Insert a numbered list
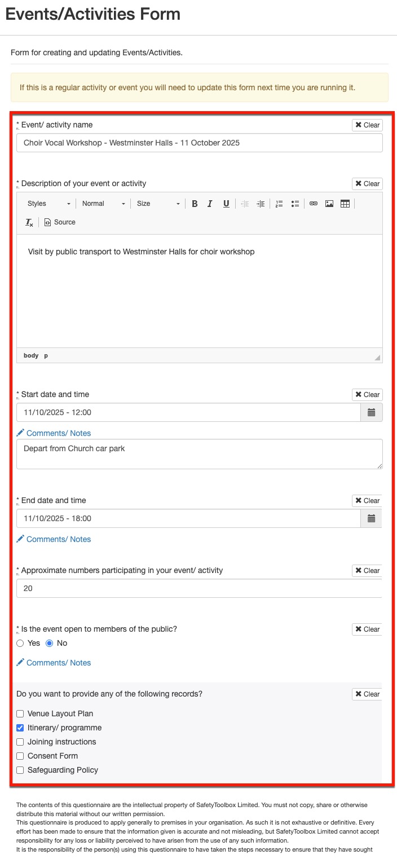Screen dimensions: 397x868 [279, 204]
